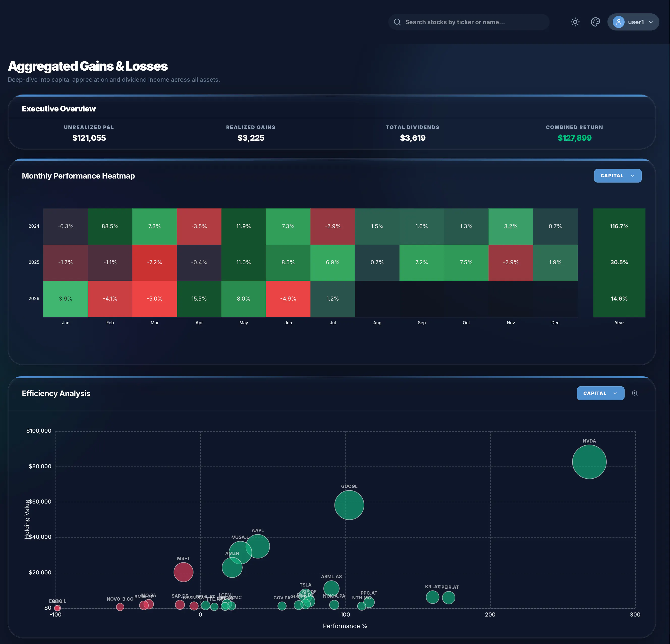The width and height of the screenshot is (670, 644).
Task: Click the search magnifier icon
Action: point(397,22)
